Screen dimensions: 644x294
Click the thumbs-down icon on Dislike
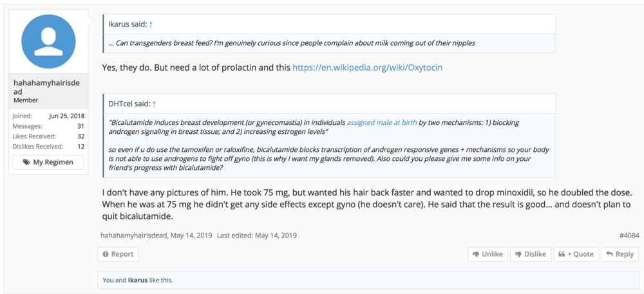tap(518, 254)
